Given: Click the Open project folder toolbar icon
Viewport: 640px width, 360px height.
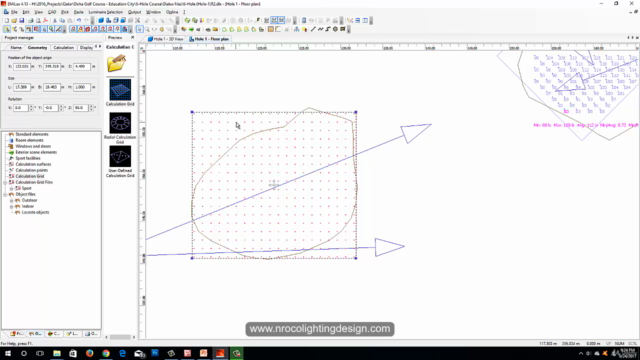Looking at the screenshot, I should 14,20.
